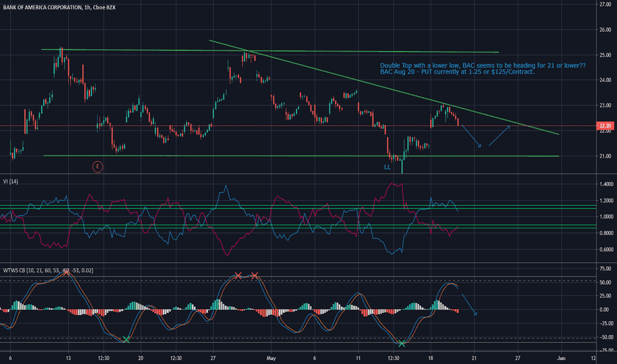Click the 1.0000 VI scale value
This screenshot has height=364, width=617.
[x=606, y=217]
